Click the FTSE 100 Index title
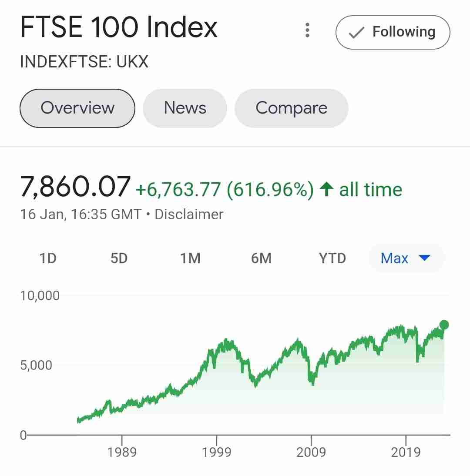 (x=119, y=28)
